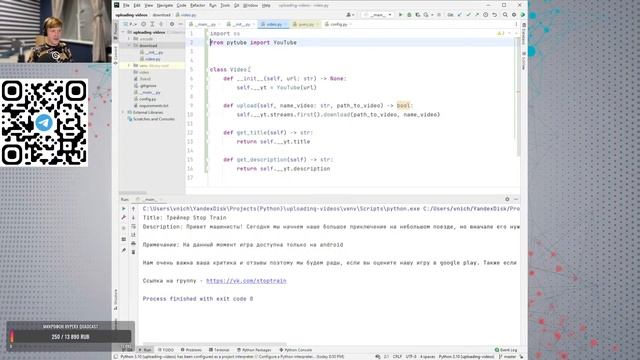Click the user account icon in toolbar

click(x=349, y=15)
